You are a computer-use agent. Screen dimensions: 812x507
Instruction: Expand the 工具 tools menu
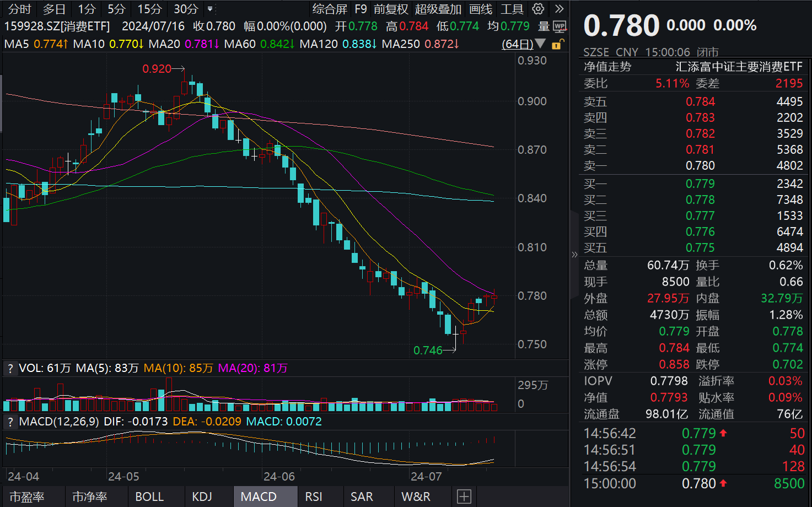point(512,9)
